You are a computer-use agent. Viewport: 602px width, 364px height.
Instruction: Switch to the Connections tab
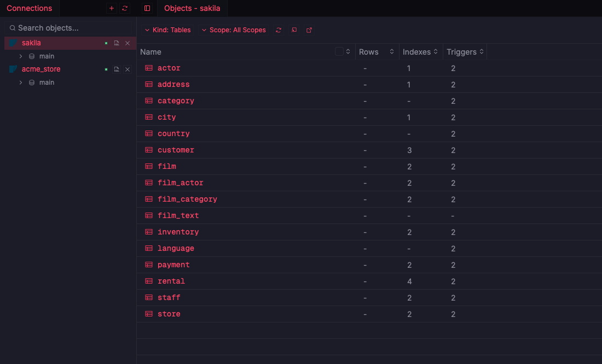[29, 8]
